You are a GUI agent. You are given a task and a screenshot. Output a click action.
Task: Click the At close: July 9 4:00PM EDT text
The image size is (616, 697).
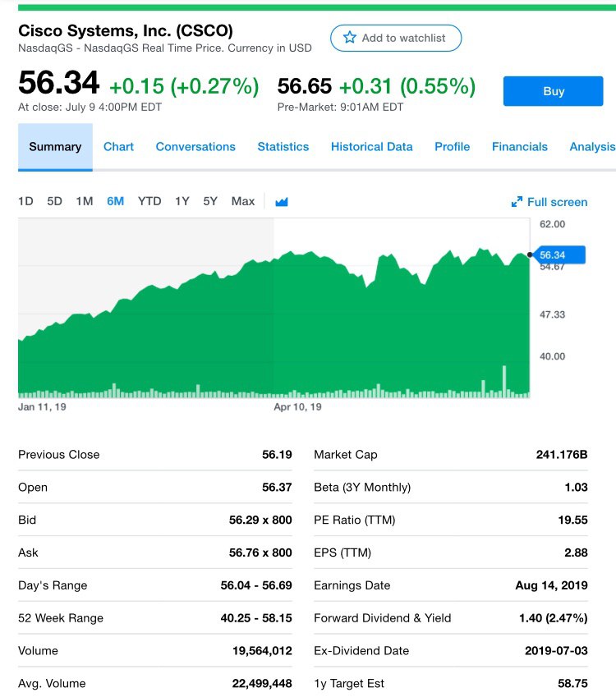click(x=90, y=107)
